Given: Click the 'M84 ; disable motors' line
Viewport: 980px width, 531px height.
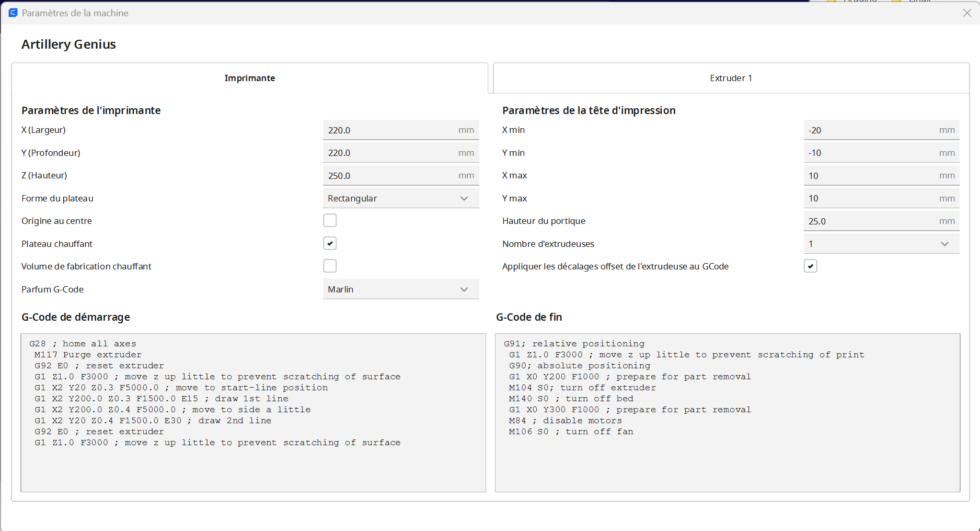Looking at the screenshot, I should tap(566, 421).
